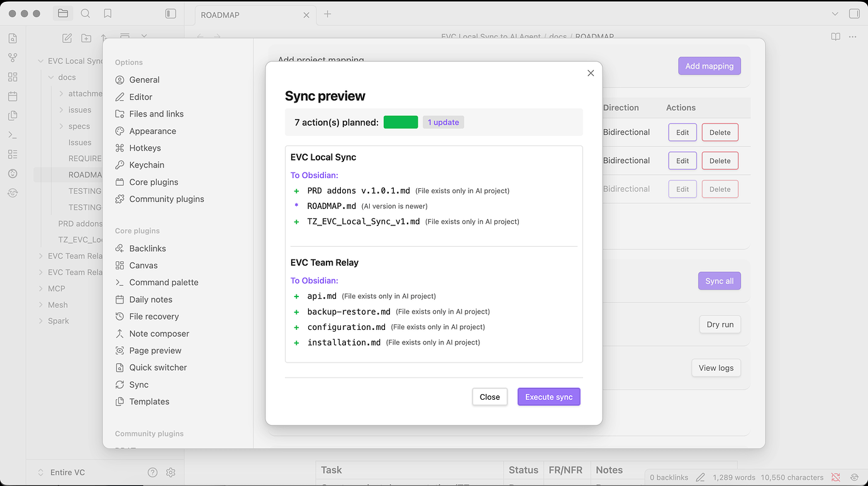Toggle the left sidebar
Image resolution: width=868 pixels, height=486 pixels.
point(170,13)
